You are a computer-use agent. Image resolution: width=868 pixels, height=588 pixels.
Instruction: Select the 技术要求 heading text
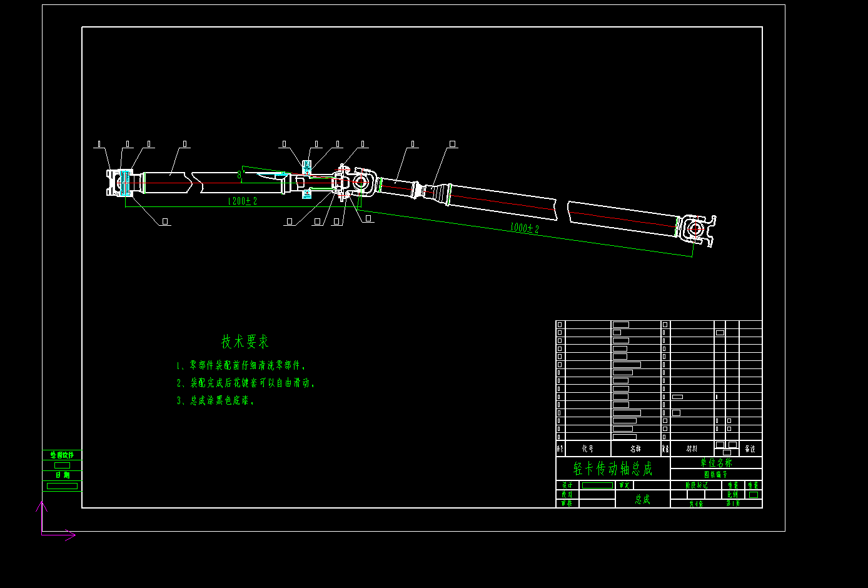tap(245, 342)
